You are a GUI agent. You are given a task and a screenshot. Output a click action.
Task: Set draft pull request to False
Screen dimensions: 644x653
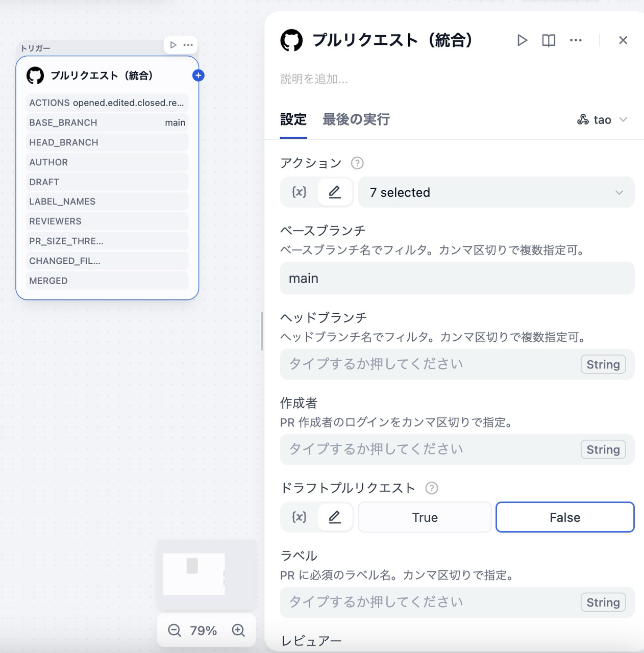pyautogui.click(x=565, y=517)
